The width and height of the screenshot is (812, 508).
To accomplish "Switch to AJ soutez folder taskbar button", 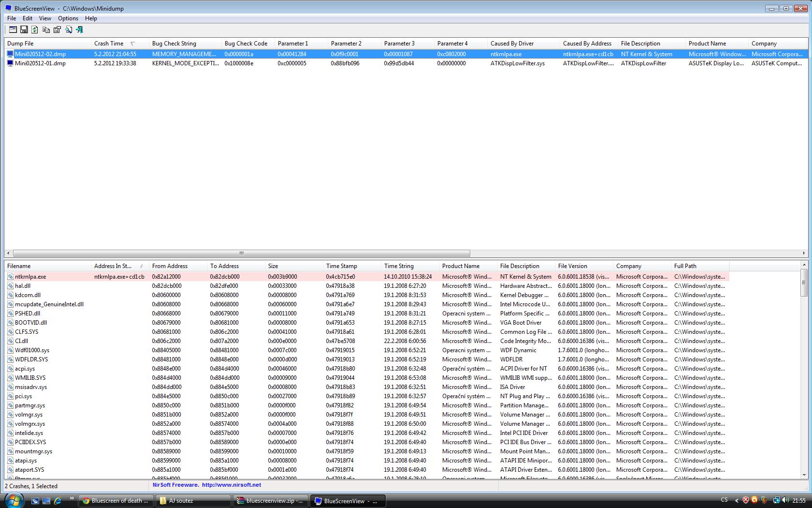I will click(x=193, y=501).
